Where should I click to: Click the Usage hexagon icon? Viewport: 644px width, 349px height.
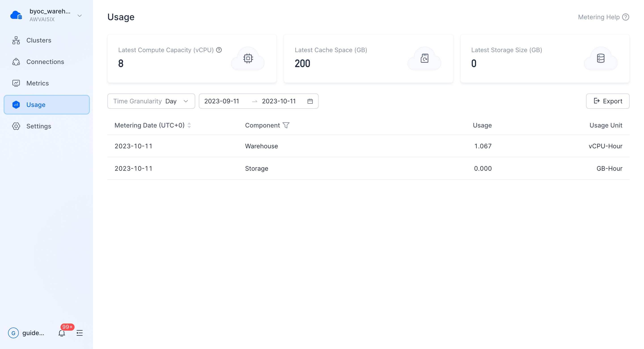[x=16, y=104]
